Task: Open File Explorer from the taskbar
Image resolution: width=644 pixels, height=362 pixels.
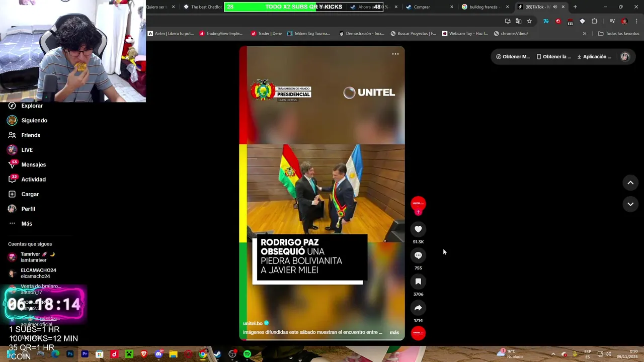Action: tap(173, 354)
